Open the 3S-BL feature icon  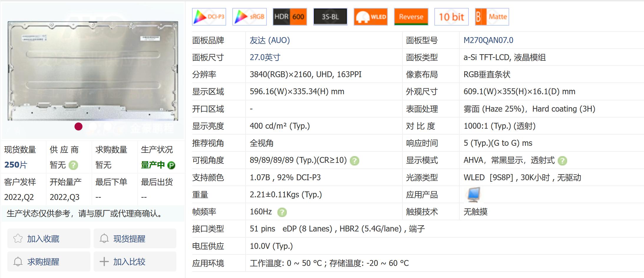[x=330, y=17]
